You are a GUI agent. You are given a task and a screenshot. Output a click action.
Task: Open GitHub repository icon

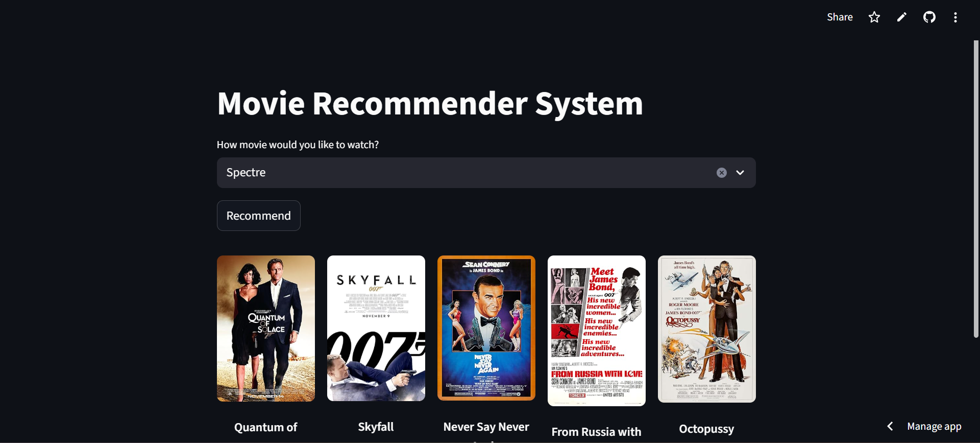929,17
